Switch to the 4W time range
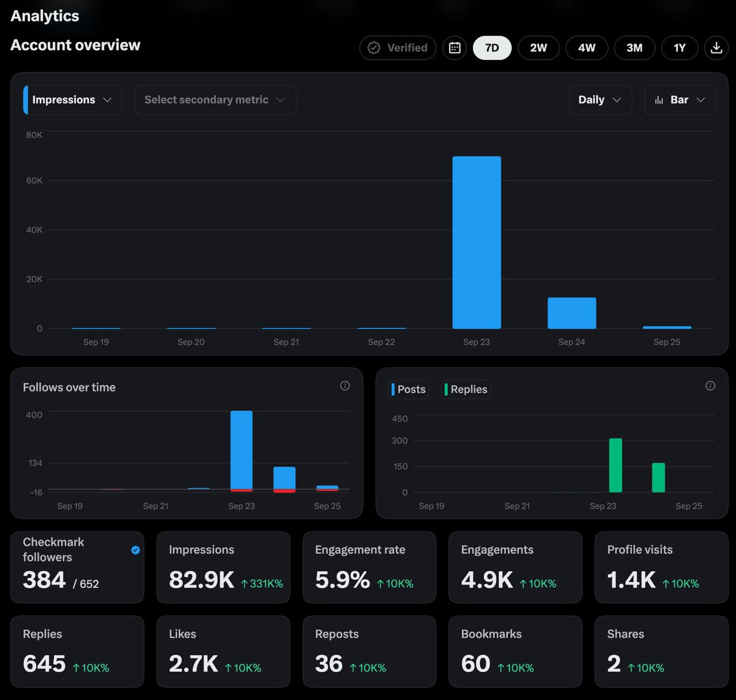Viewport: 736px width, 700px height. tap(587, 48)
